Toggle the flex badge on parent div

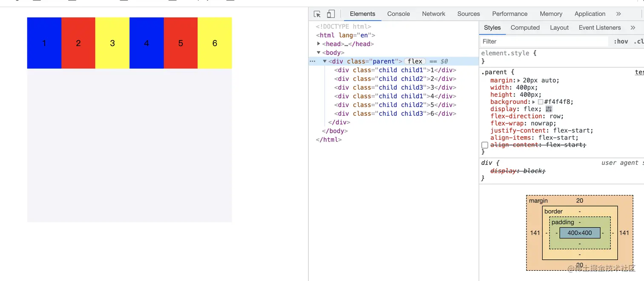(x=415, y=61)
